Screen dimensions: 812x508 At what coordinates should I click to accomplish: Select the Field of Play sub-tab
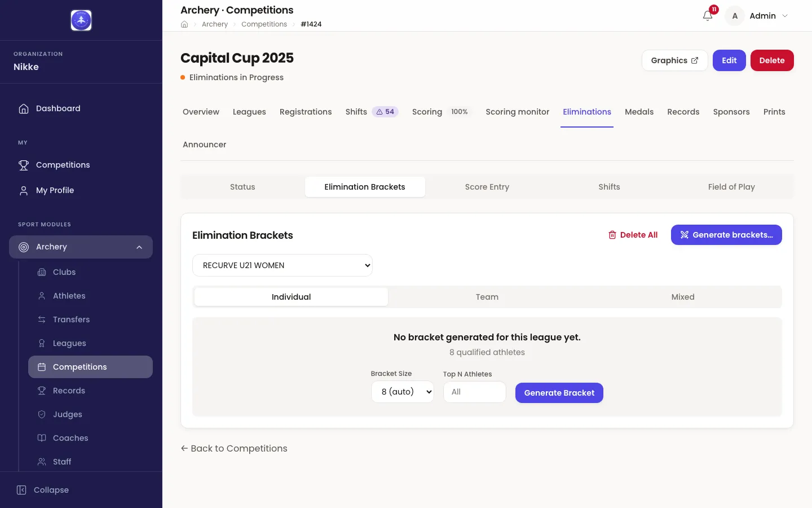click(x=731, y=187)
